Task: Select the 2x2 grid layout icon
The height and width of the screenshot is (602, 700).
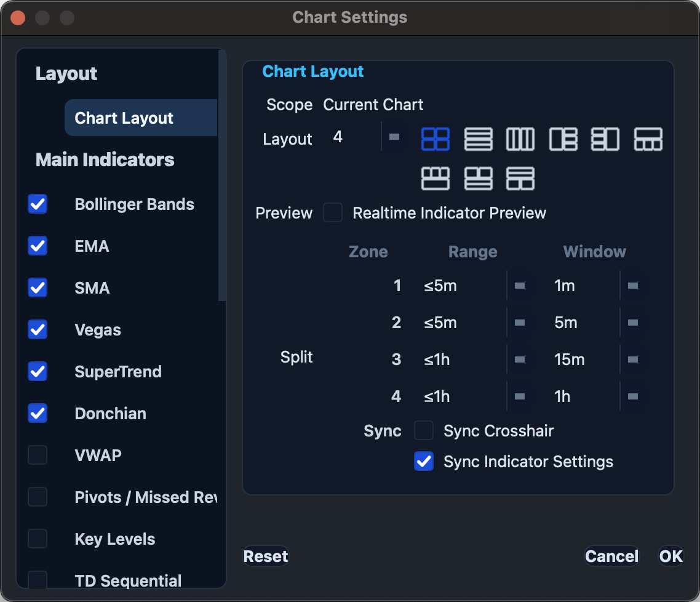Action: pos(436,139)
